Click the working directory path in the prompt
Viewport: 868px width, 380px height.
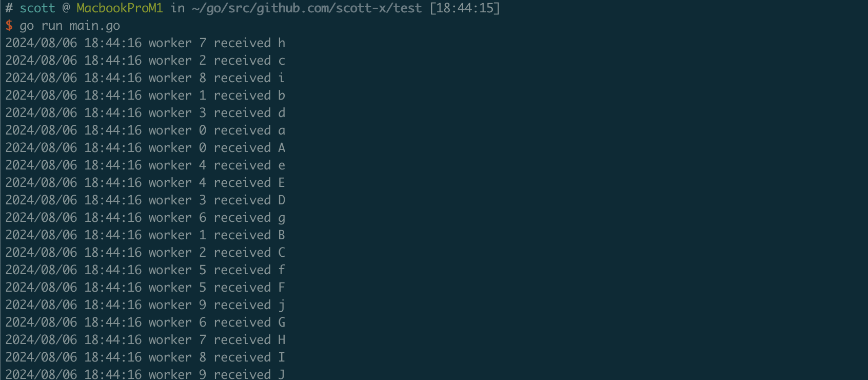coord(307,8)
